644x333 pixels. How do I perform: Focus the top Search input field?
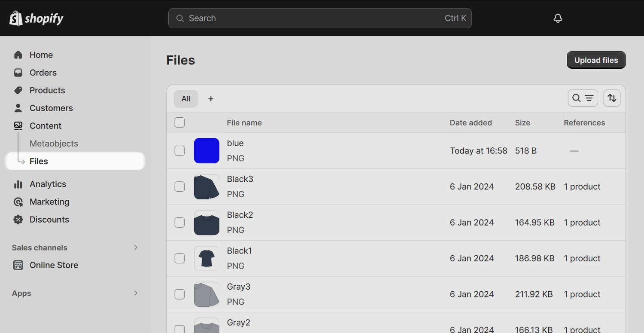[320, 18]
